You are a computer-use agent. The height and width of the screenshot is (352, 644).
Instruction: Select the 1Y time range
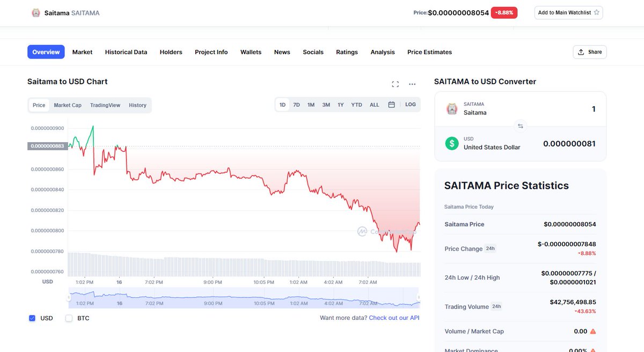point(341,105)
